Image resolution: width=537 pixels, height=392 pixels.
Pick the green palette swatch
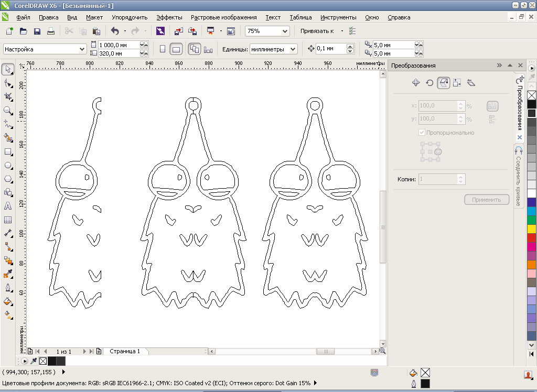pyautogui.click(x=532, y=220)
